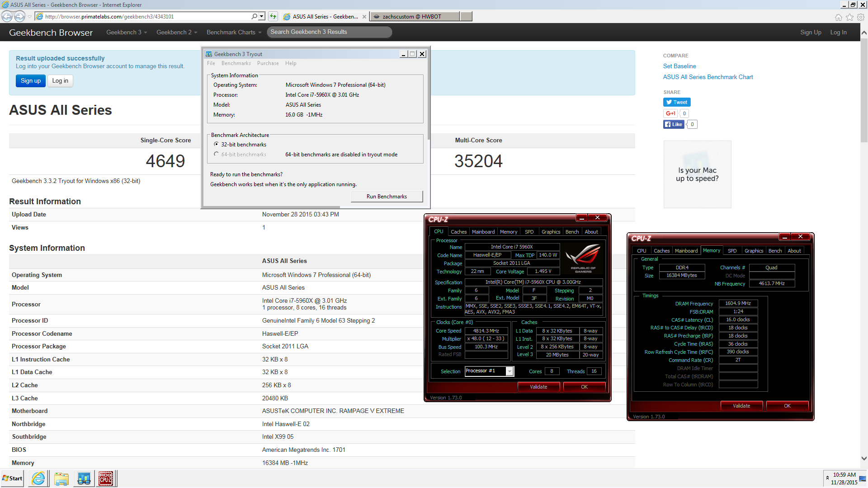Screen dimensions: 868x488
Task: Switch to Graphics tab in right CPU-Z window
Action: [754, 251]
